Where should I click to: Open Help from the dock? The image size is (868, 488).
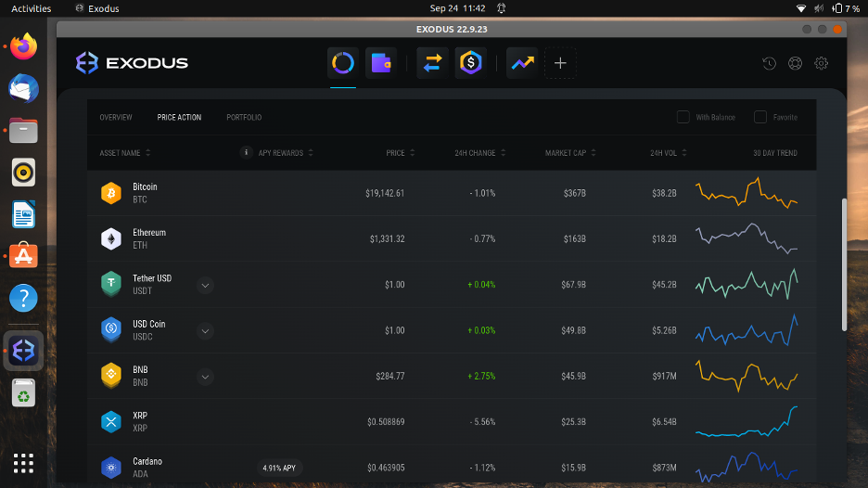coord(23,298)
